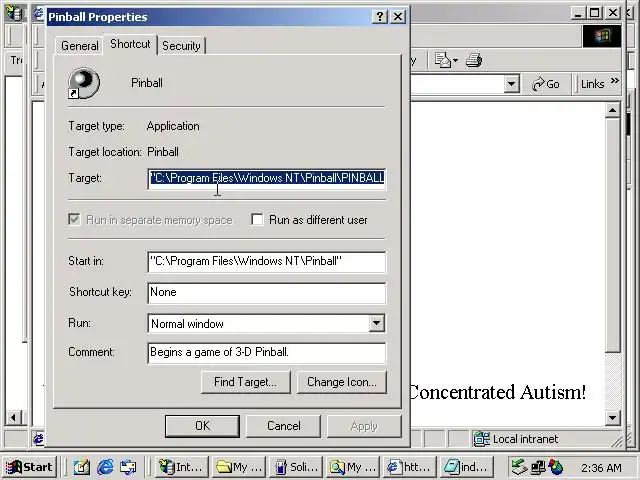Image resolution: width=640 pixels, height=480 pixels.
Task: Click the Cancel button
Action: coord(283,426)
